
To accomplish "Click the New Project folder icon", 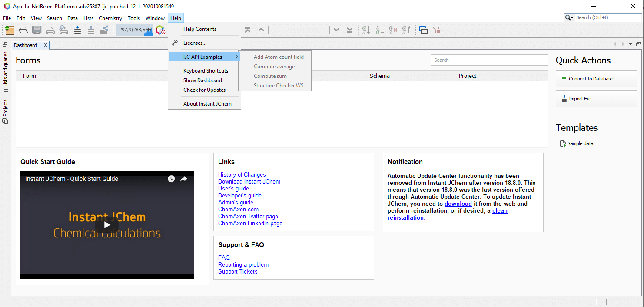I will click(x=10, y=30).
